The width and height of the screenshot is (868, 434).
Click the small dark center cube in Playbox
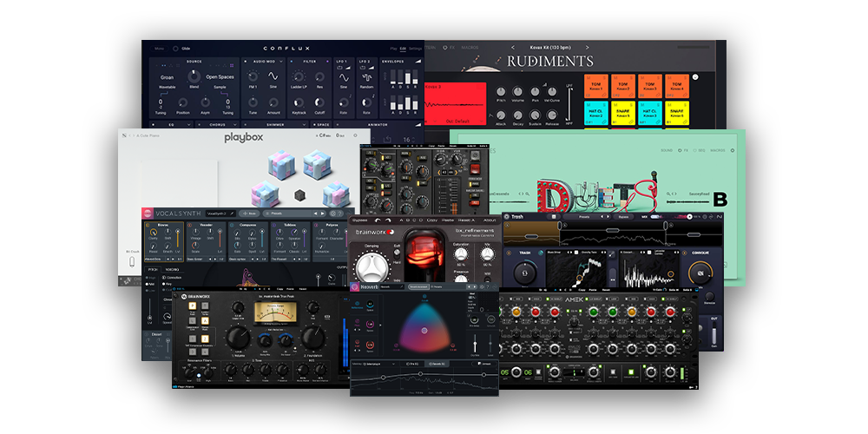pos(299,194)
